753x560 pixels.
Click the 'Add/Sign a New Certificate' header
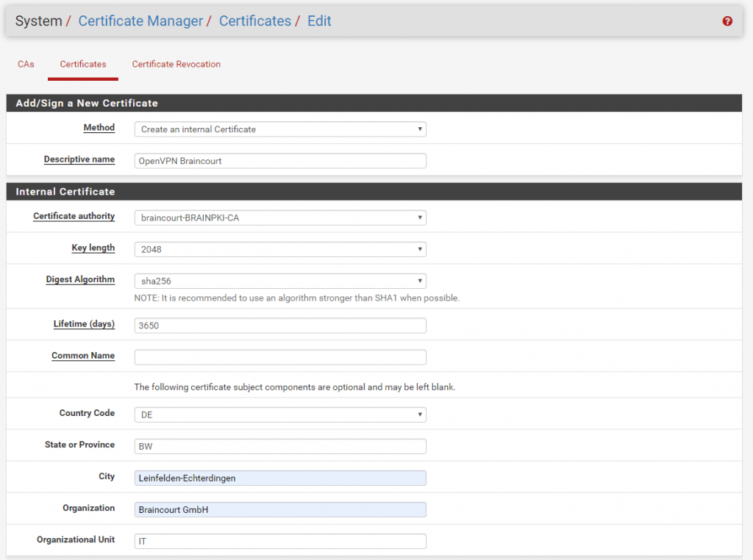(87, 103)
